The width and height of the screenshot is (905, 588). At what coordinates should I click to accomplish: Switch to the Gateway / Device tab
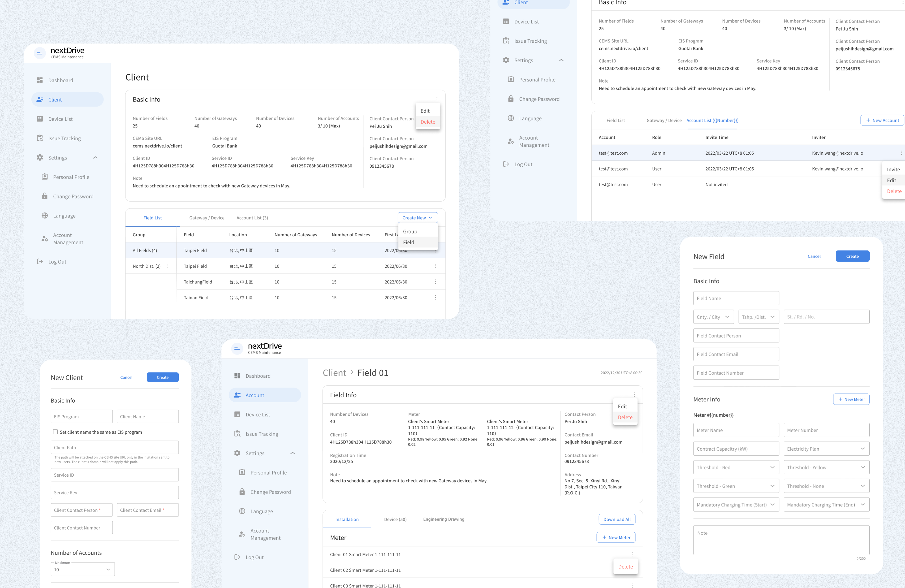tap(207, 218)
